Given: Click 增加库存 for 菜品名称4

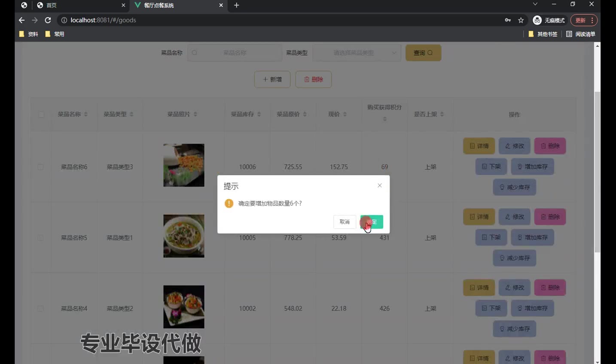Looking at the screenshot, I should pos(533,308).
